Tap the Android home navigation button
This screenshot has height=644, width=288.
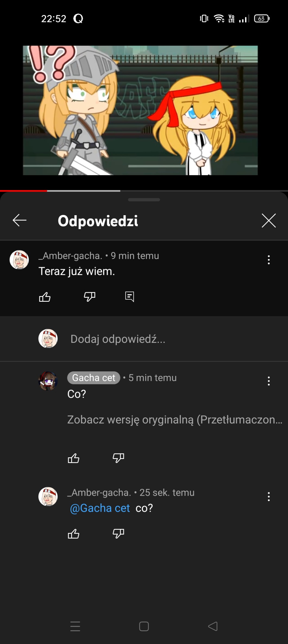click(144, 626)
